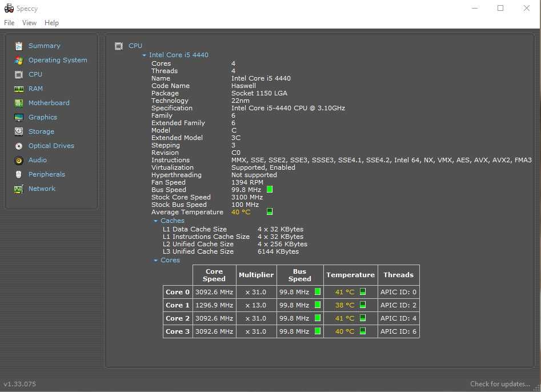This screenshot has height=392, width=541.
Task: Open the Peripherals section
Action: 47,174
